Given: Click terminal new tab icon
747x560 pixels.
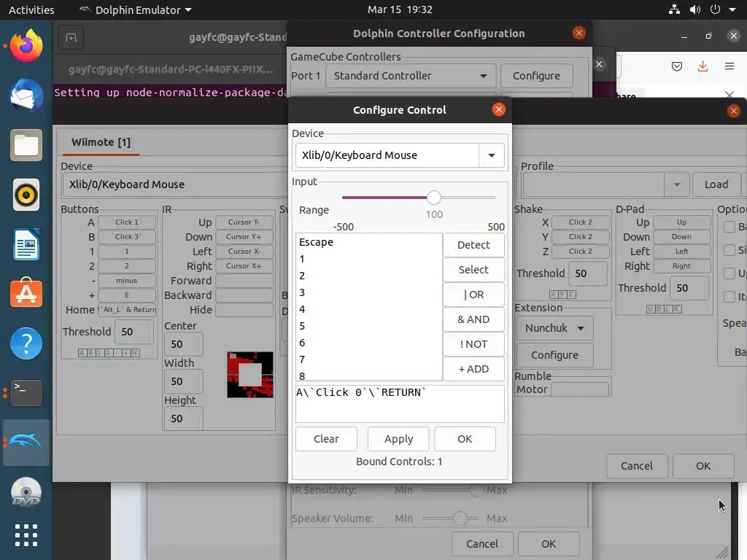Looking at the screenshot, I should (x=71, y=38).
